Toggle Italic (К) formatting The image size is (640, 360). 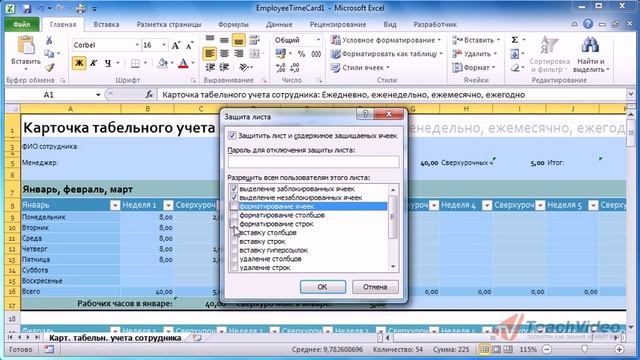[x=93, y=63]
